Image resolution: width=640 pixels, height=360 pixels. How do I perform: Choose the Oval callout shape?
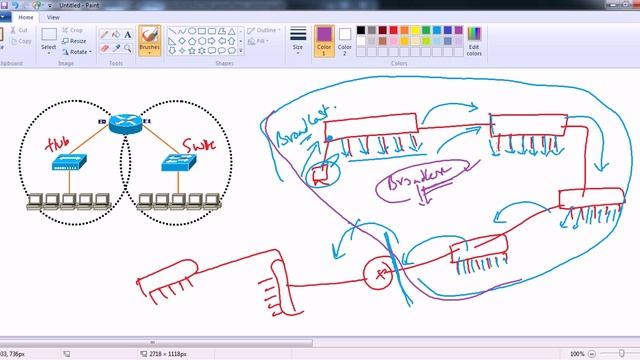(222, 51)
